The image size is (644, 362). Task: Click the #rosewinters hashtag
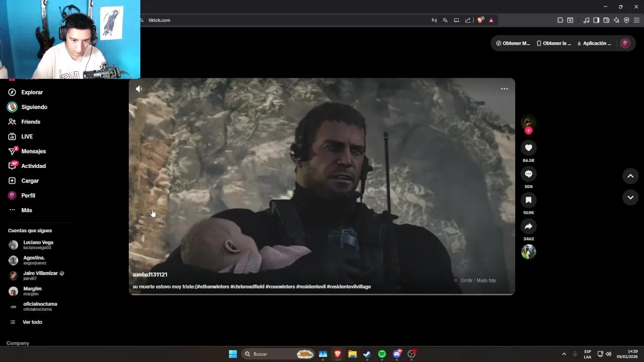pos(280,287)
